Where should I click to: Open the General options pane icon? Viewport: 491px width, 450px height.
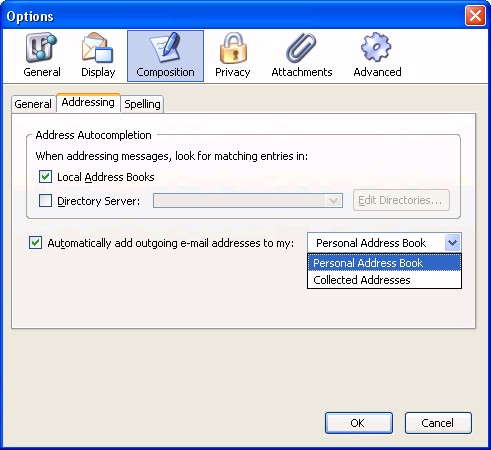[x=41, y=47]
